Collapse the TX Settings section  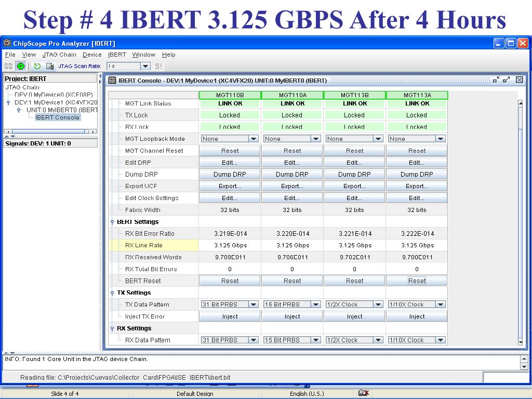112,293
